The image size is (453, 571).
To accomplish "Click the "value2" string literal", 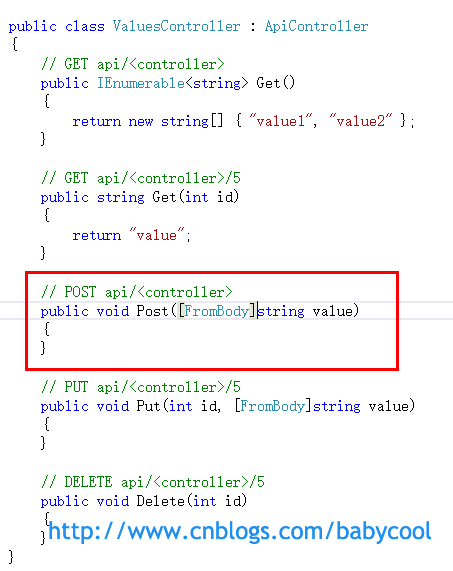I will point(361,121).
